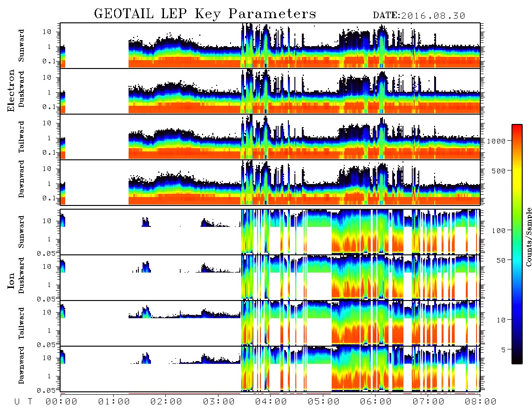Screen dimensions: 532x410
Task: Click the Electron Sunward spectrogram panel
Action: [x=270, y=46]
